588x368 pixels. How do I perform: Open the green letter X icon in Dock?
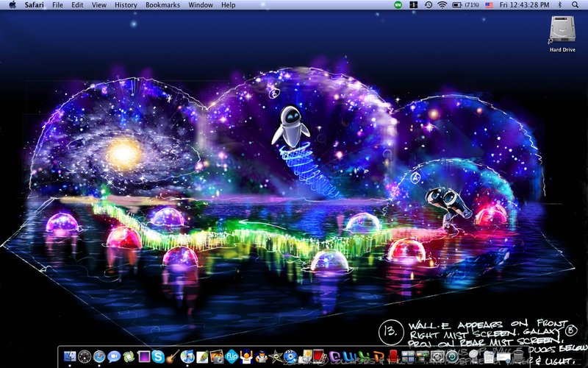coord(363,356)
